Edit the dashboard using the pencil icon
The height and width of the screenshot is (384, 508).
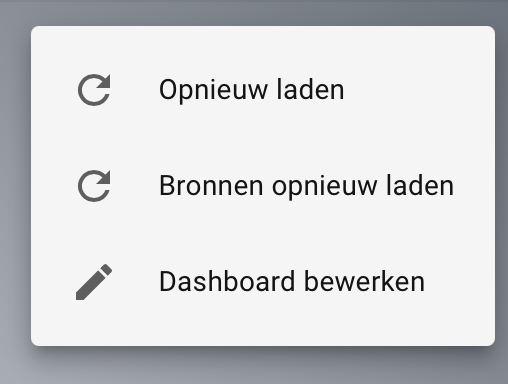94,282
